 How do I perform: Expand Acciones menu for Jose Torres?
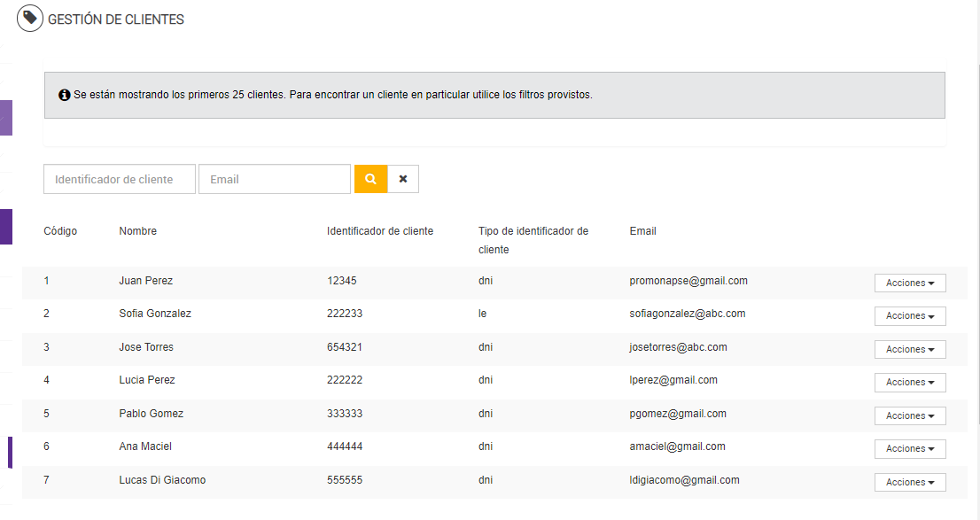click(x=910, y=350)
